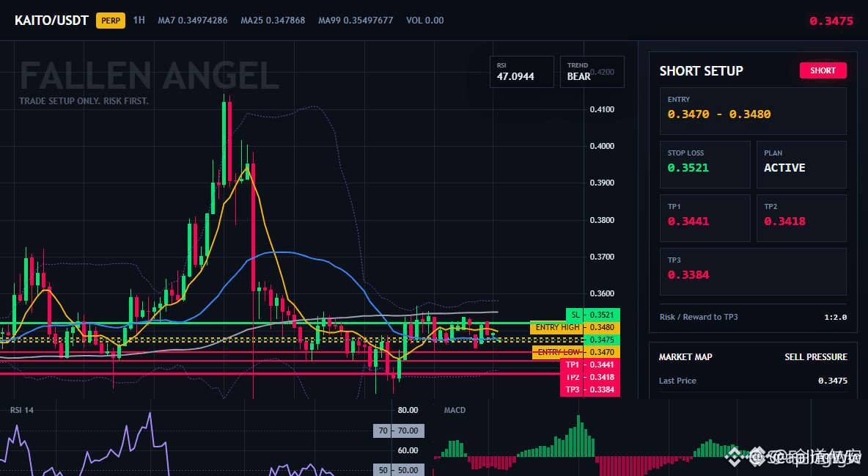Screen dimensions: 868x476
Task: Click the 0.3700 price axis label
Action: tap(602, 257)
